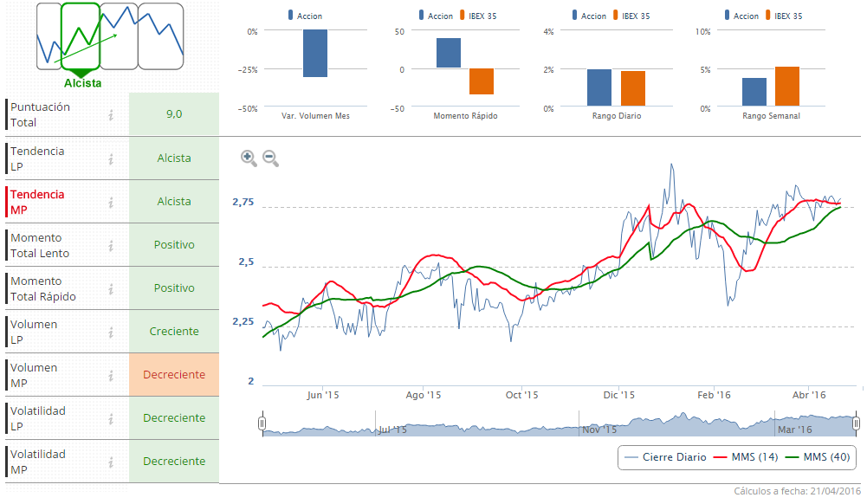
Task: Open info icon for Volumen MP
Action: click(111, 375)
